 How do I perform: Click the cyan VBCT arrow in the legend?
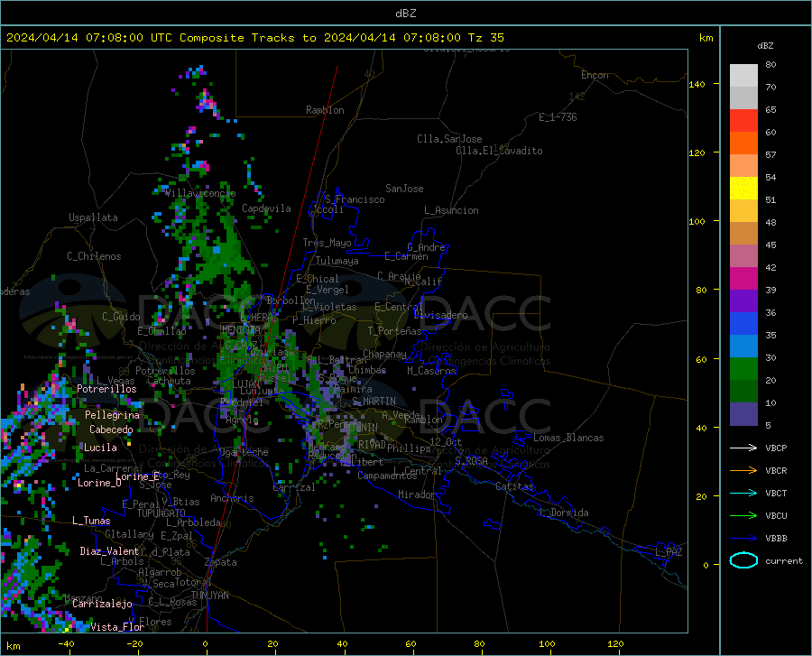click(x=743, y=493)
